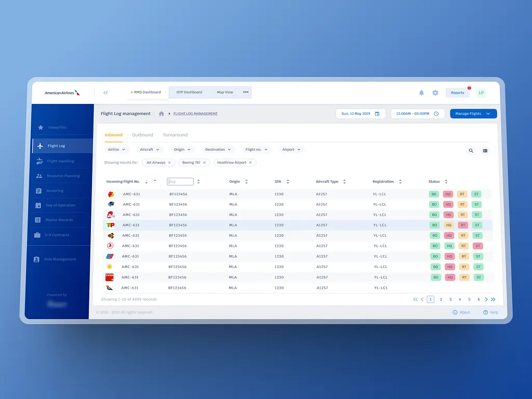This screenshot has width=532, height=399.
Task: Click the green BO status badge in first row
Action: click(x=434, y=194)
